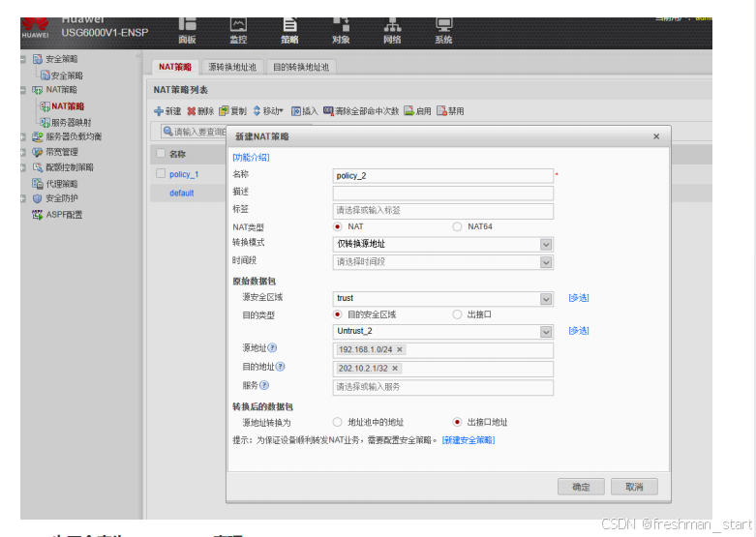Click the 目的地址 help question icon
The height and width of the screenshot is (537, 756).
pyautogui.click(x=280, y=367)
